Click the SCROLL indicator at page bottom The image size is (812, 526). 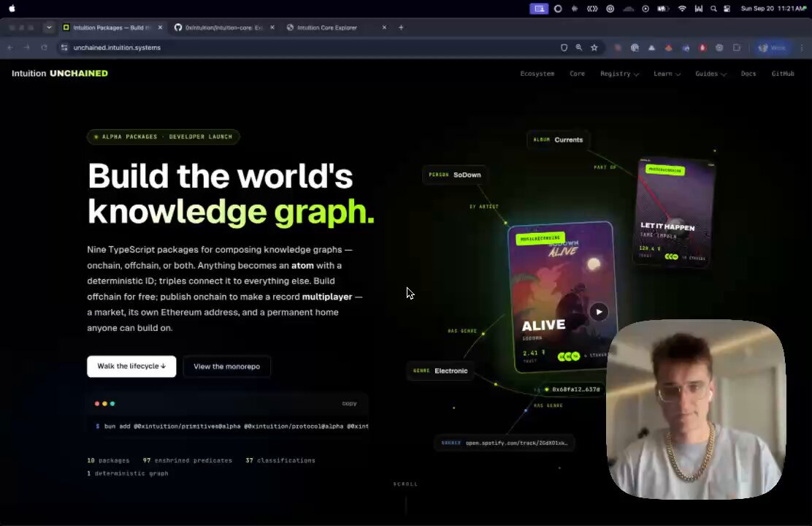(x=405, y=484)
